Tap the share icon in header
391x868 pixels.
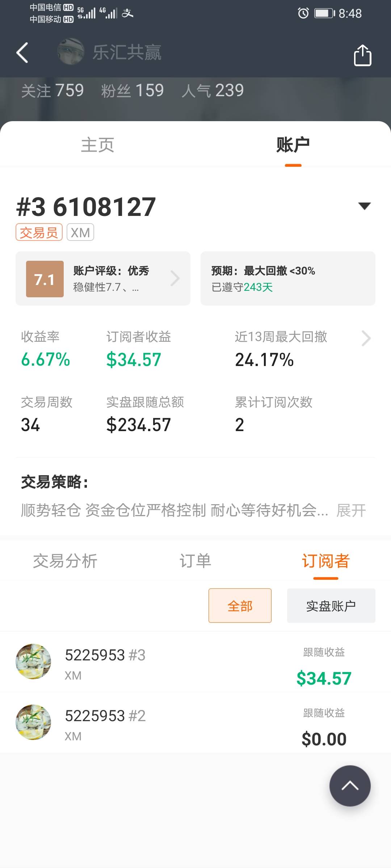pos(362,55)
